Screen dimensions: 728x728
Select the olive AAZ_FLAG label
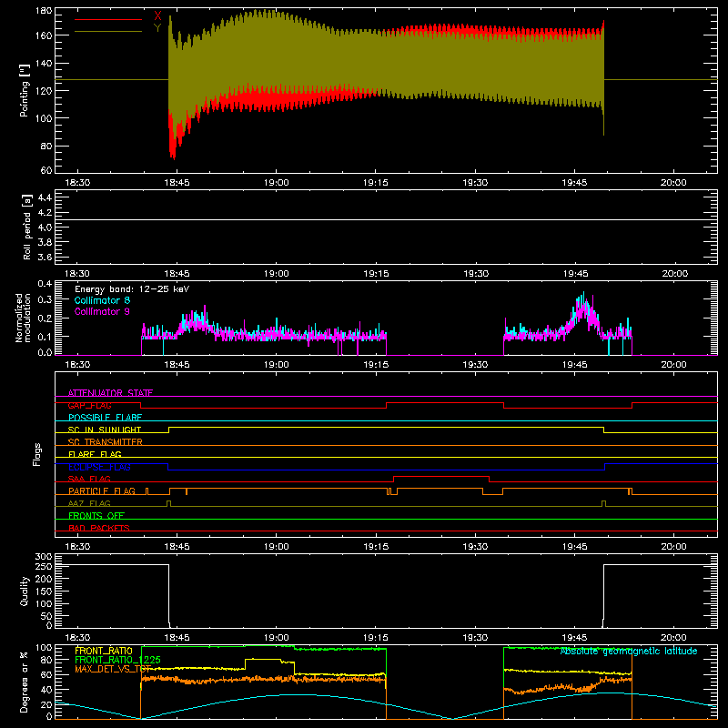click(x=89, y=503)
